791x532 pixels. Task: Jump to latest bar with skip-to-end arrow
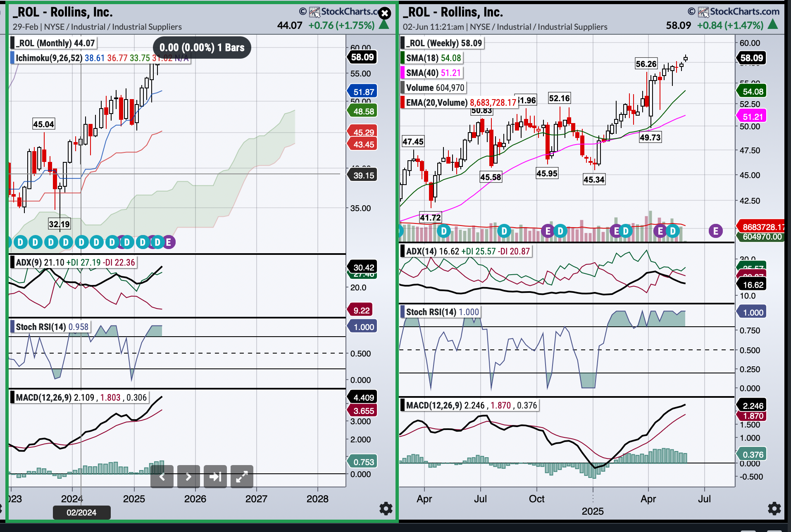tap(215, 477)
